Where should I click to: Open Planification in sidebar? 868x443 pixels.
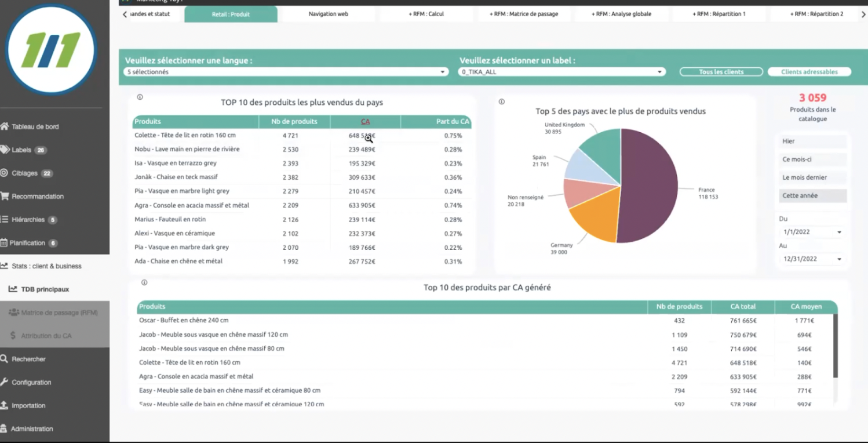pos(27,242)
